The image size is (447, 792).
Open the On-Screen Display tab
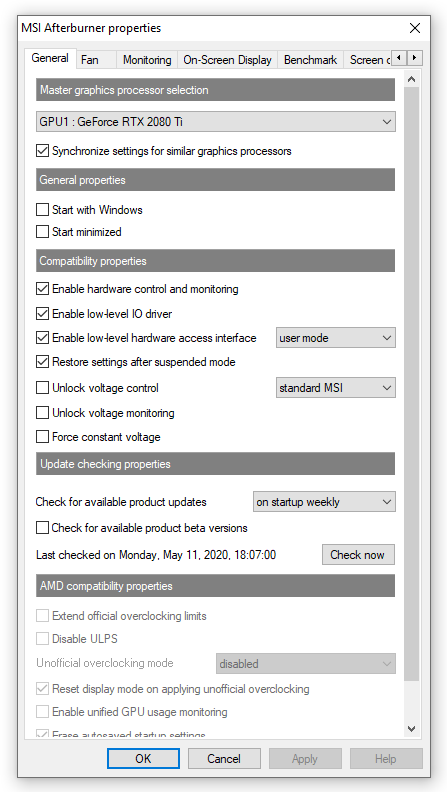tap(227, 60)
